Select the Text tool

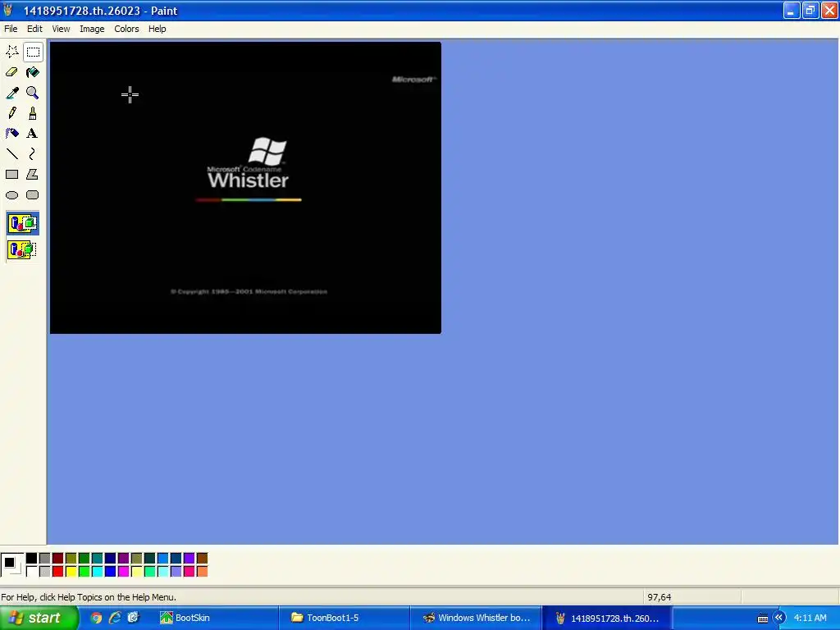point(33,134)
